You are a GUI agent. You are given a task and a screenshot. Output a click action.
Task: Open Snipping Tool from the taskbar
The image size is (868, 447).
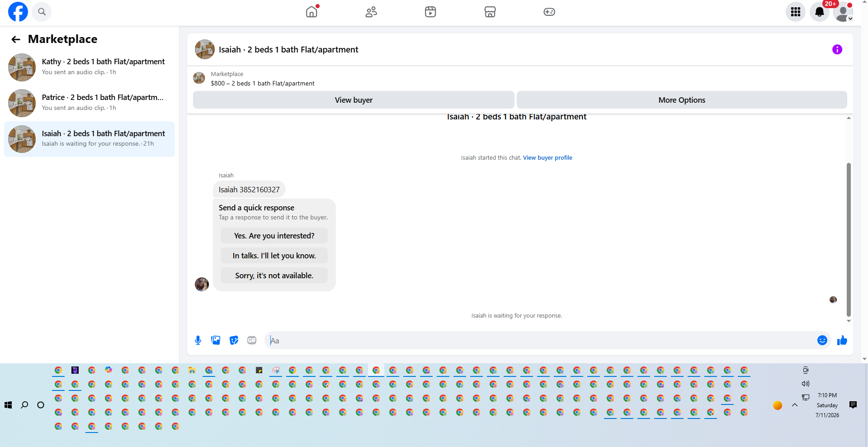[x=276, y=370]
